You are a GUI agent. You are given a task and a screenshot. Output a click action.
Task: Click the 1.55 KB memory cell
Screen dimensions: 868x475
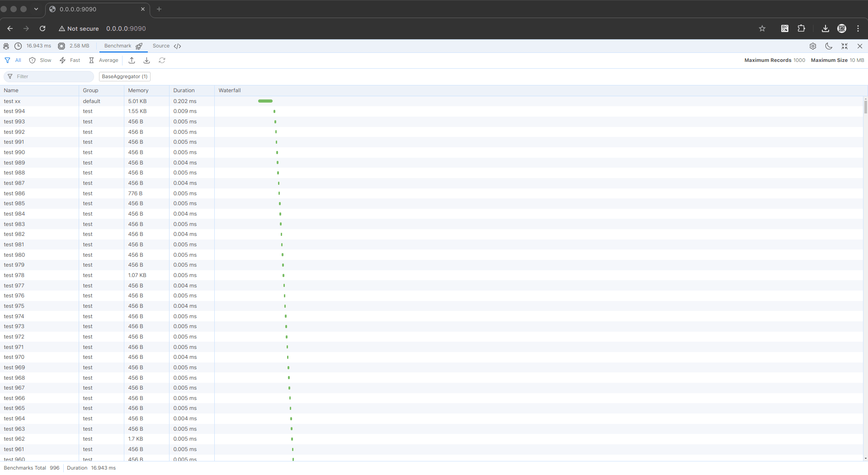tap(137, 111)
